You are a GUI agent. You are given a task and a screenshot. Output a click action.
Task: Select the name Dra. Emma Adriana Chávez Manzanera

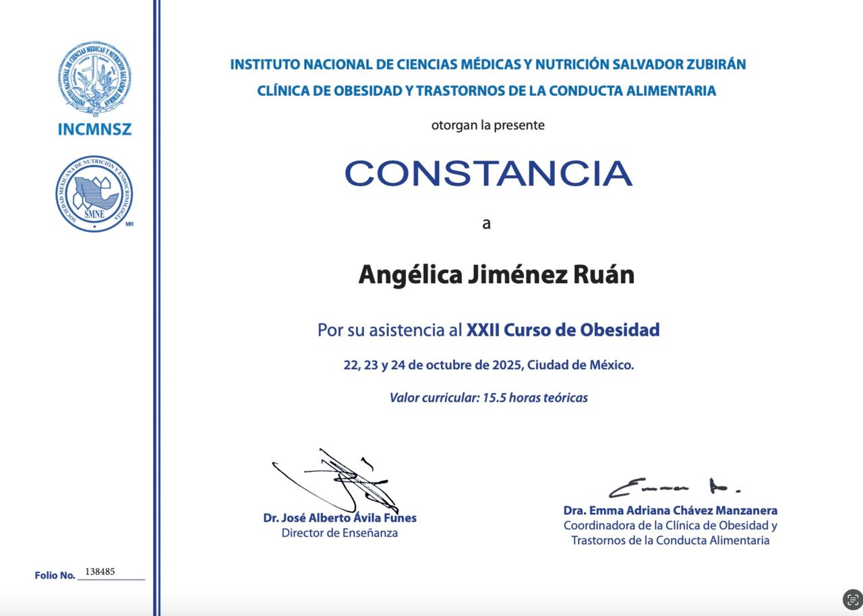(x=670, y=511)
